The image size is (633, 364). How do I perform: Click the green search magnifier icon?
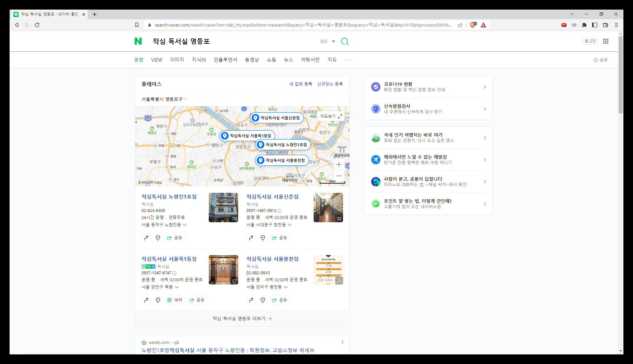pyautogui.click(x=345, y=41)
